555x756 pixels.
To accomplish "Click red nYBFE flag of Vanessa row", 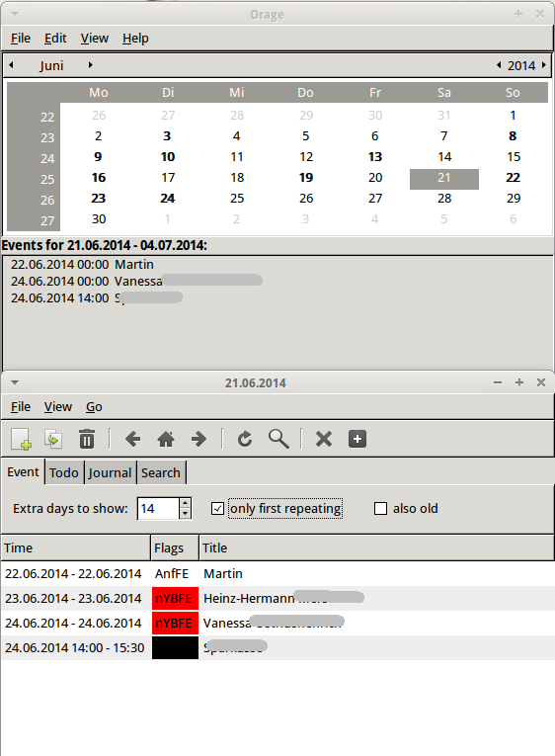I will point(175,623).
